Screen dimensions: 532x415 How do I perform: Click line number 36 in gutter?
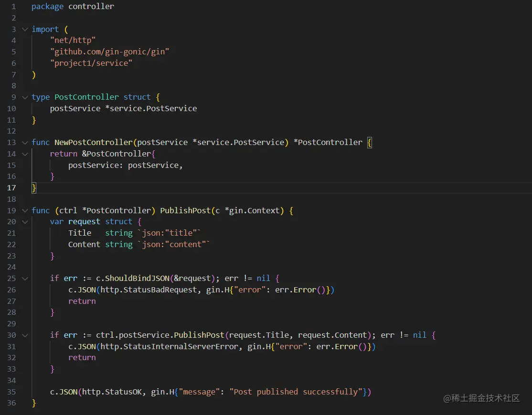click(11, 403)
